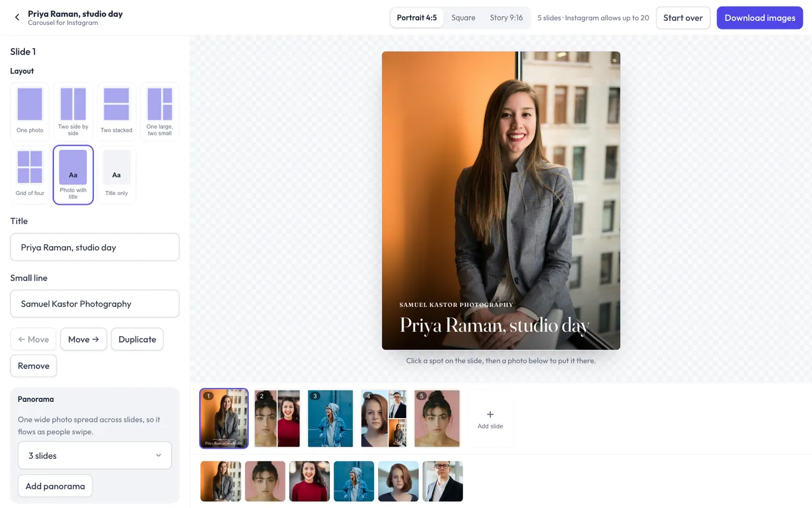Go back using the arrow beside the project title
Screen dimensions: 812x508
pos(17,17)
